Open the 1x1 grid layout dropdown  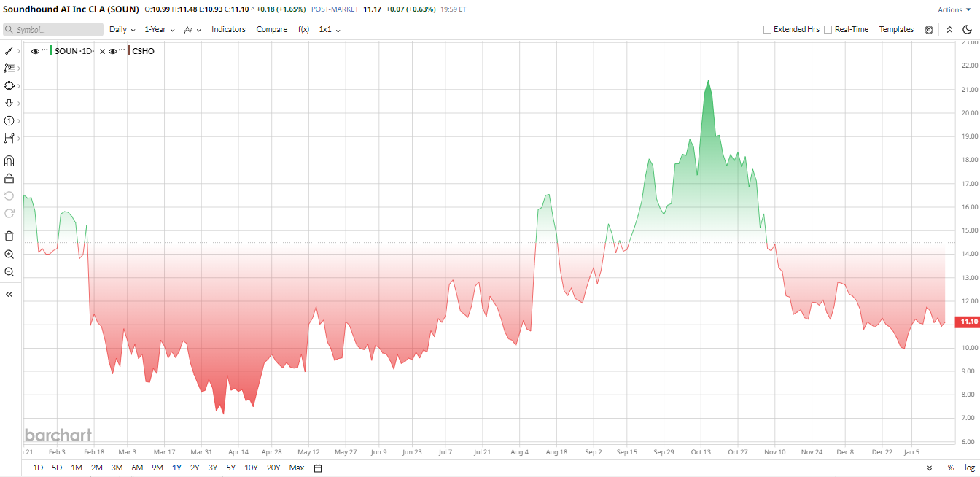point(330,29)
